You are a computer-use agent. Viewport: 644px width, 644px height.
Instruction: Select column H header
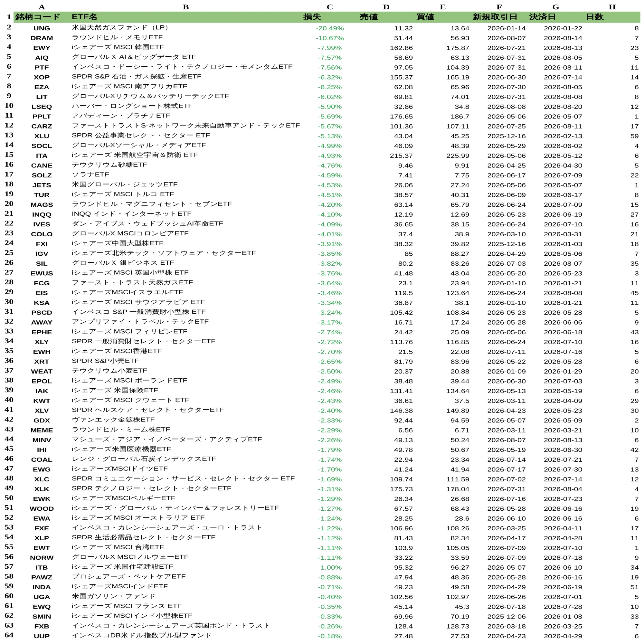[612, 7]
